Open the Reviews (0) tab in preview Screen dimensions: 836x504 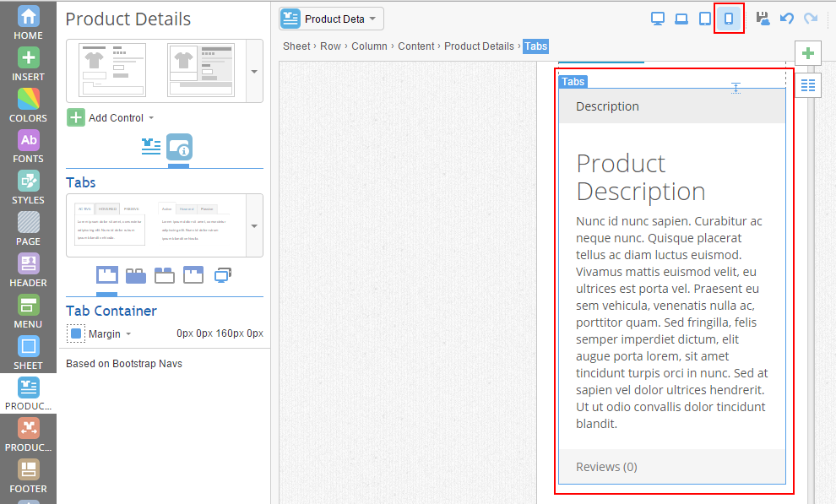pyautogui.click(x=672, y=467)
